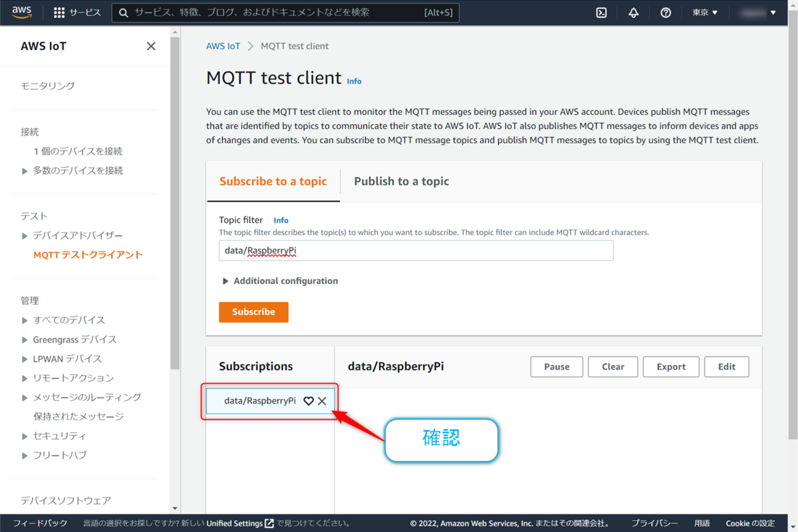Expand メッセージのルーティング in sidebar
798x532 pixels.
coord(25,398)
